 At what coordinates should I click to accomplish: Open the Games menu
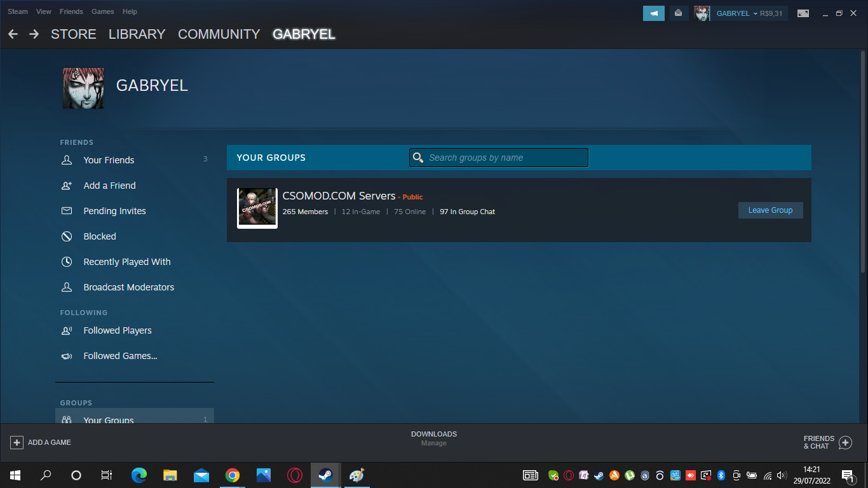(102, 11)
